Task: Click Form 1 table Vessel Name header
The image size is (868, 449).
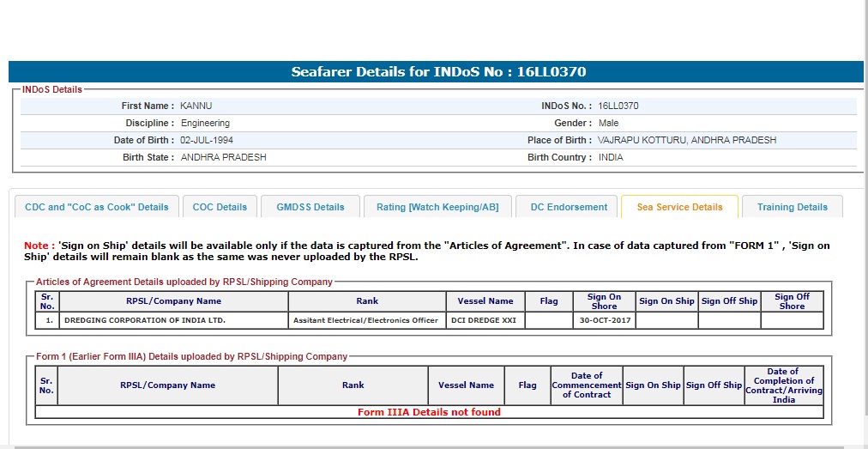Action: [x=466, y=385]
